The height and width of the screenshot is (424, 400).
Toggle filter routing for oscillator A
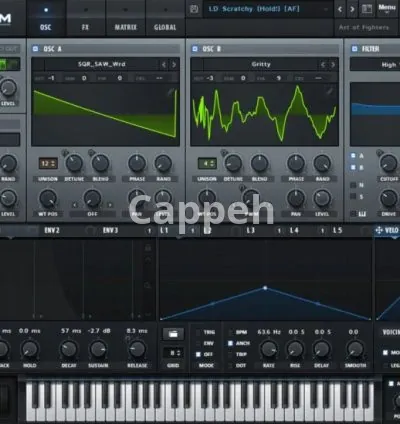pos(353,156)
